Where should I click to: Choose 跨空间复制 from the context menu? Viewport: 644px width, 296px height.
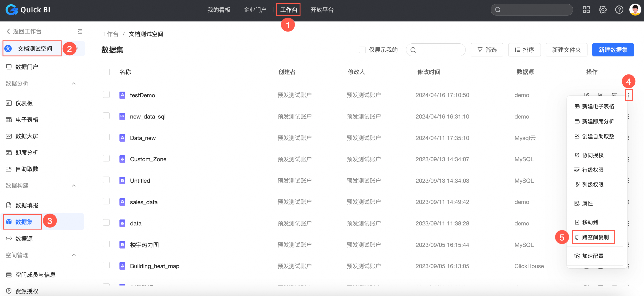click(595, 237)
